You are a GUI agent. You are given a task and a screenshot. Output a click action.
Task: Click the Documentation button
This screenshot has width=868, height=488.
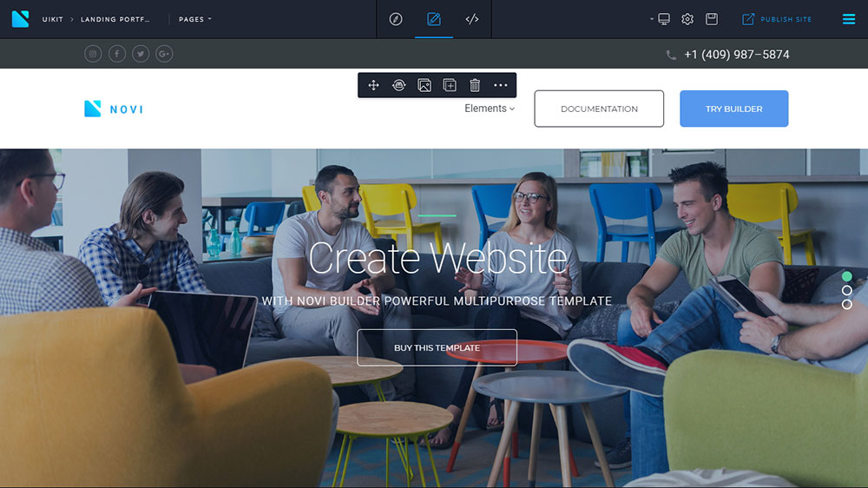coord(599,109)
